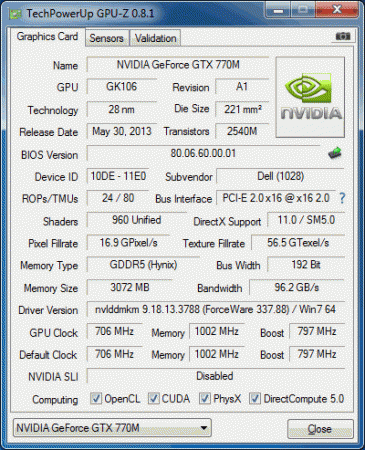Click the NVIDIA SLI Disabled field
Viewport: 365px width, 450px height.
tap(216, 376)
